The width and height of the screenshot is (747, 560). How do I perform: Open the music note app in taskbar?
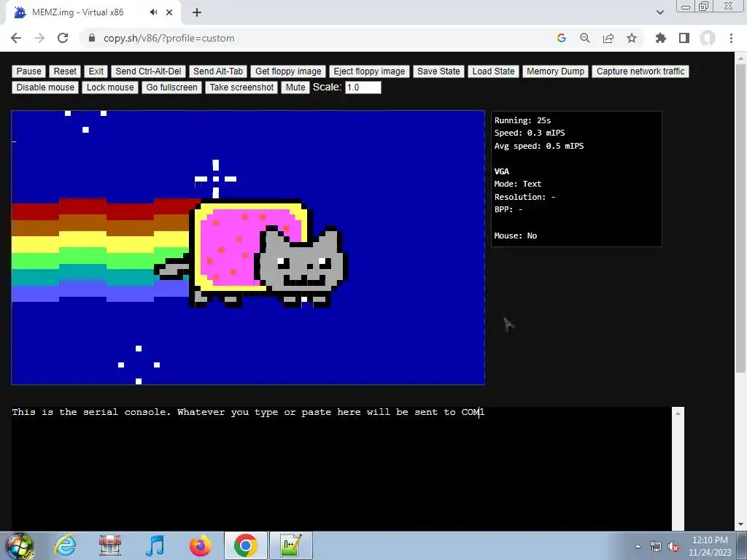(155, 545)
